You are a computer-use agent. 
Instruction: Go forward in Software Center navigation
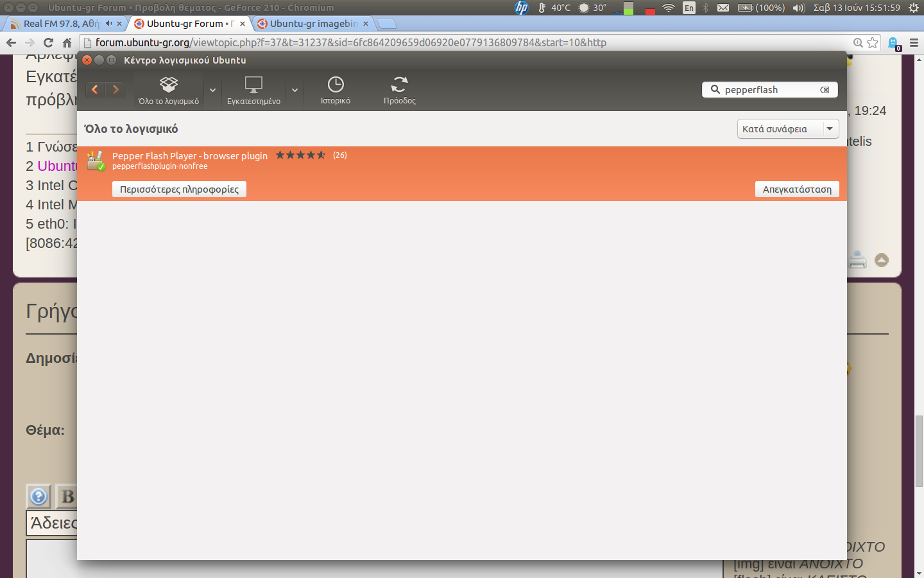pyautogui.click(x=116, y=90)
